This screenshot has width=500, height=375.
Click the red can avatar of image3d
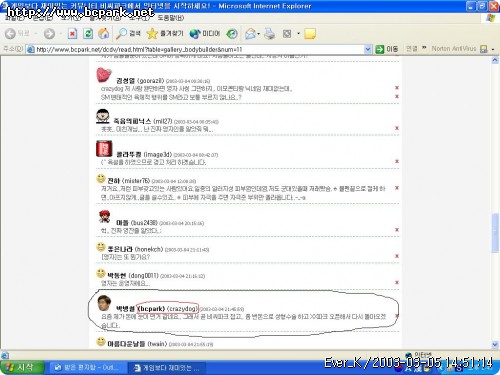point(104,149)
